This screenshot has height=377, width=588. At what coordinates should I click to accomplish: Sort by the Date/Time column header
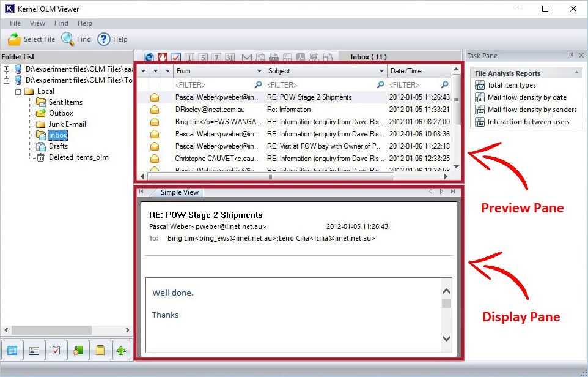pyautogui.click(x=419, y=71)
